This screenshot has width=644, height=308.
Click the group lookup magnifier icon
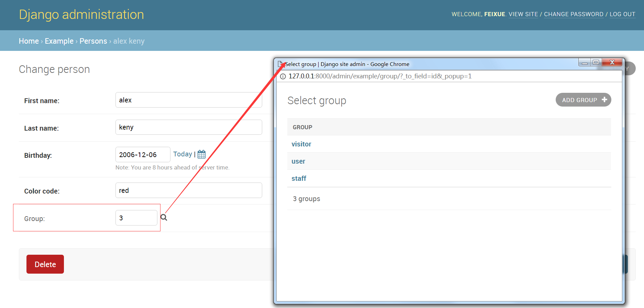164,218
